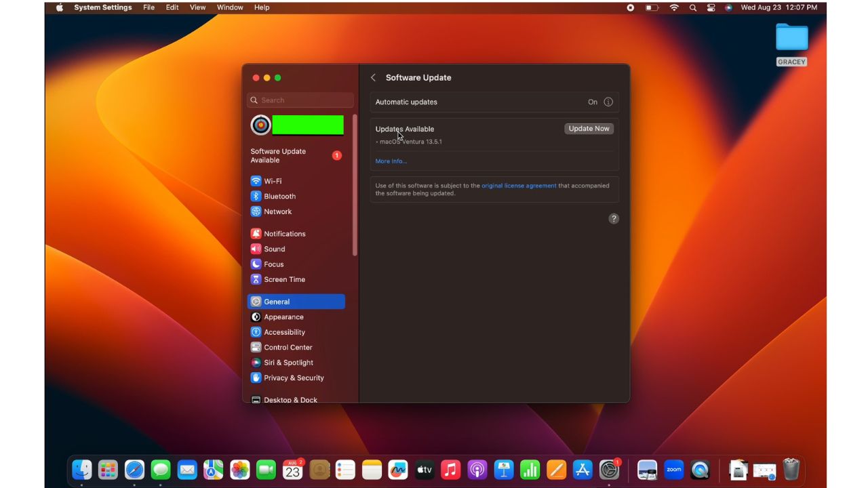Open the original license agreement link
The width and height of the screenshot is (868, 488).
click(519, 186)
